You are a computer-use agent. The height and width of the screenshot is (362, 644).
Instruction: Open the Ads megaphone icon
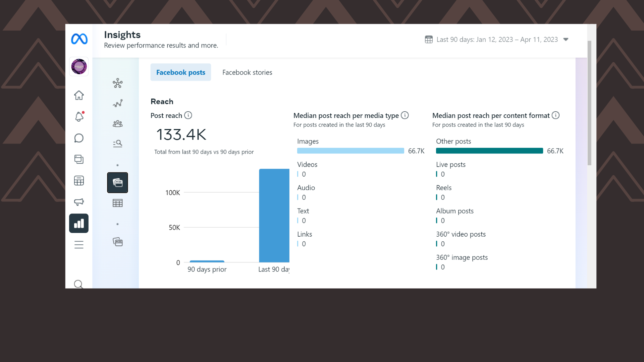point(79,202)
